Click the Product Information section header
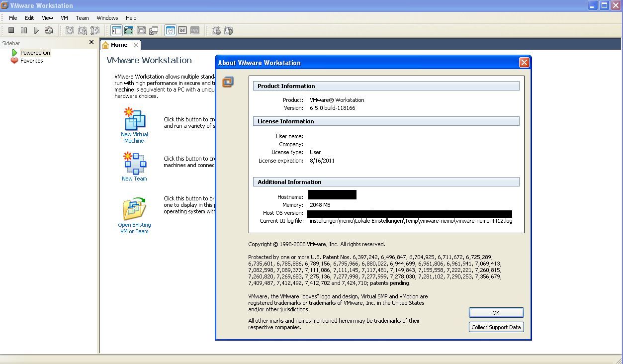This screenshot has width=623, height=364. 386,86
